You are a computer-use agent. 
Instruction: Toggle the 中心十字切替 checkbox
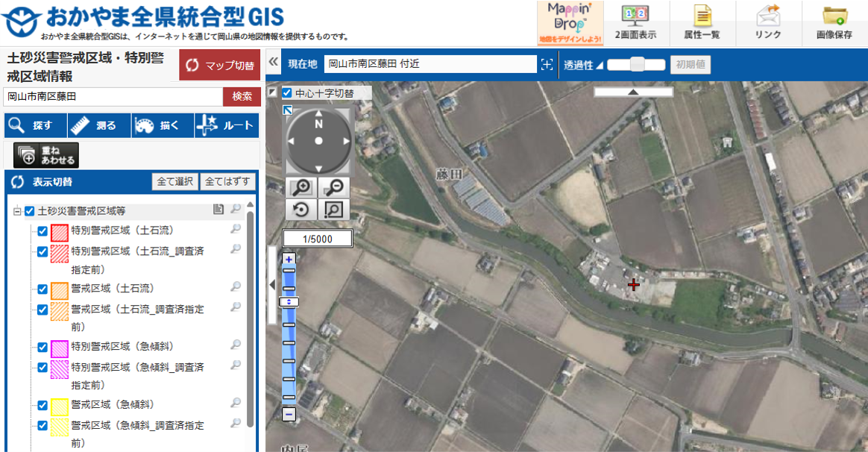287,93
